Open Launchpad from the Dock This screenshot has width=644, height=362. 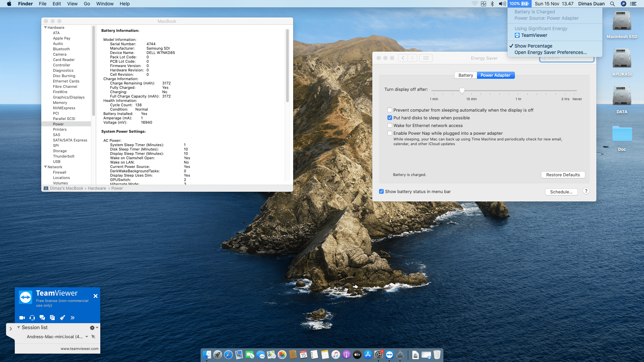(x=218, y=355)
